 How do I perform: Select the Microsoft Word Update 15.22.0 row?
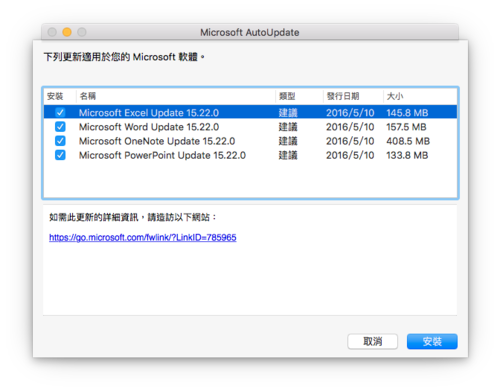point(250,127)
